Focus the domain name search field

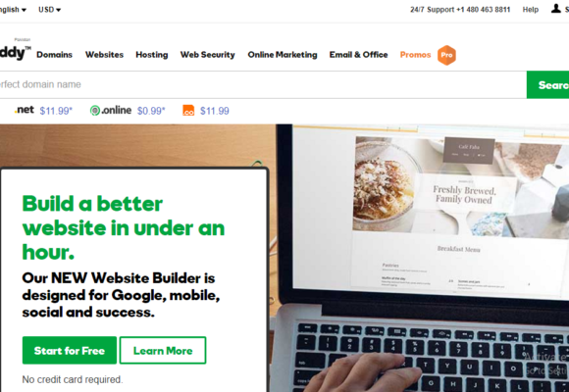[263, 85]
